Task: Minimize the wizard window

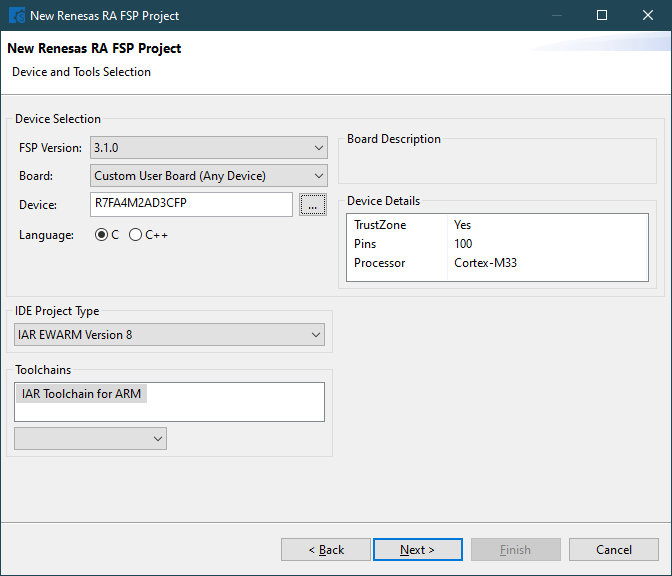Action: tap(557, 15)
